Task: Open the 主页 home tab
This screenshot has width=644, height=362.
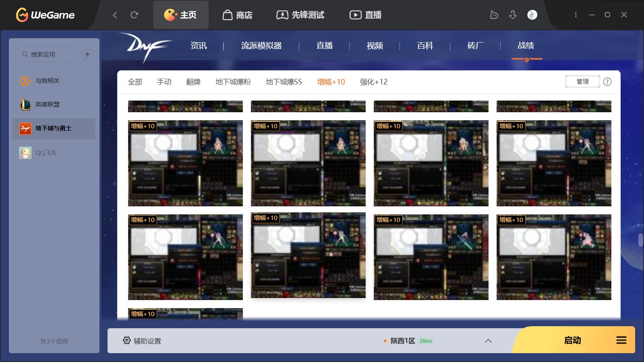Action: coord(180,15)
